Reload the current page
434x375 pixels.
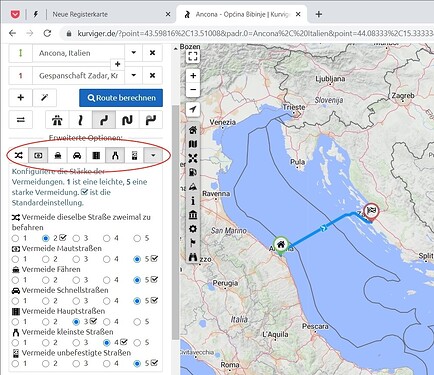47,33
